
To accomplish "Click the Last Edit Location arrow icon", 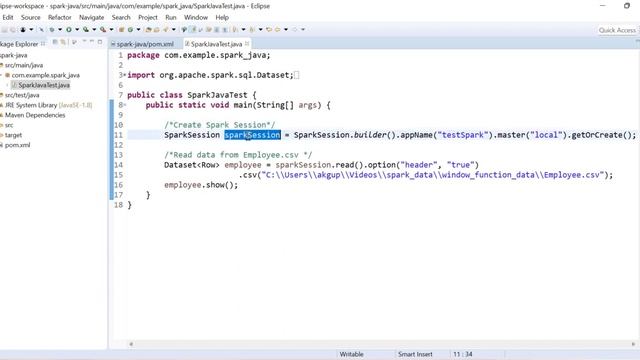I will point(269,30).
